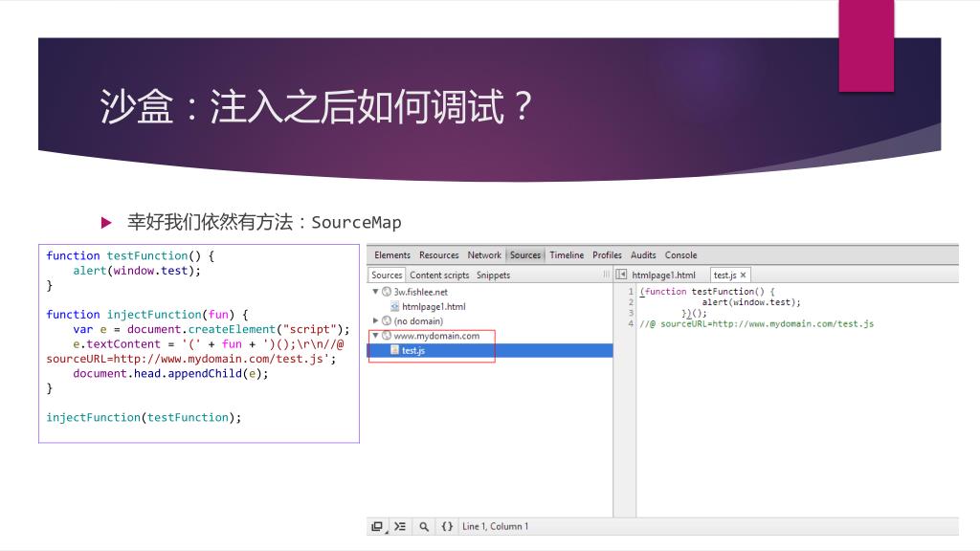Image resolution: width=980 pixels, height=551 pixels.
Task: Select the Sources panel tab in top bar
Action: coord(525,254)
